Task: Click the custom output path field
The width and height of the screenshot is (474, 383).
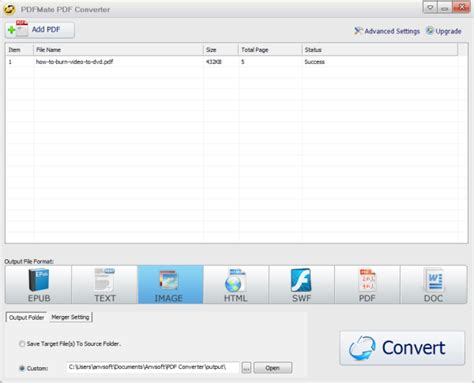Action: [152, 367]
